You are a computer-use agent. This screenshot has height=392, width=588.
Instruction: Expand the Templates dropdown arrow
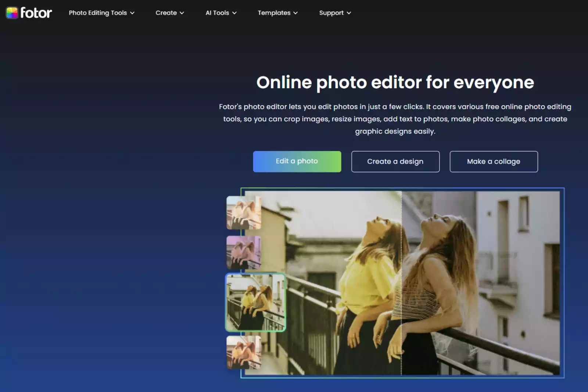click(296, 13)
